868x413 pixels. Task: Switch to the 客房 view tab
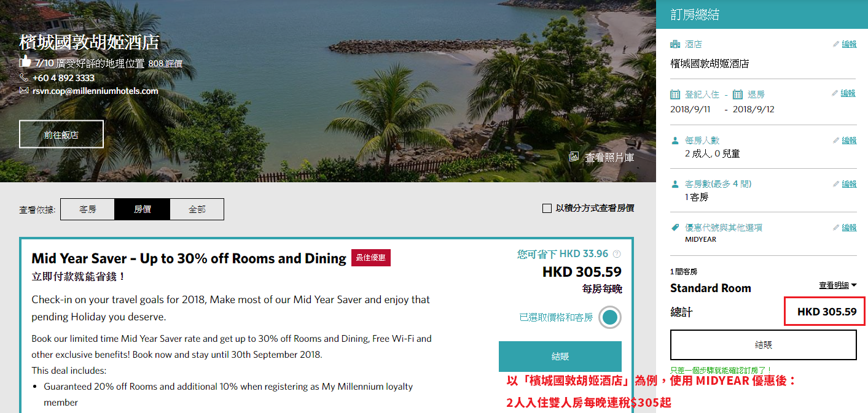tap(88, 209)
